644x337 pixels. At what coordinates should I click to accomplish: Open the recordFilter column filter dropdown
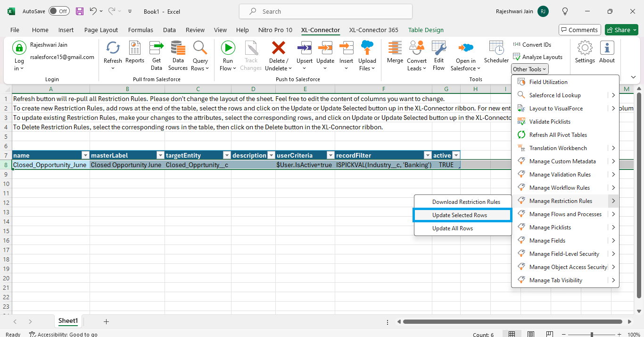428,155
